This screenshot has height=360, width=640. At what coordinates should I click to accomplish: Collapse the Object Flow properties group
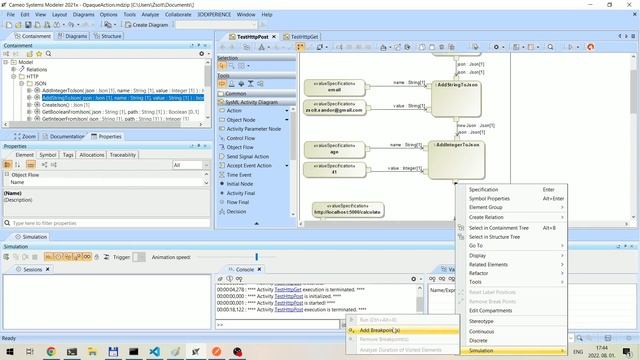pyautogui.click(x=7, y=174)
